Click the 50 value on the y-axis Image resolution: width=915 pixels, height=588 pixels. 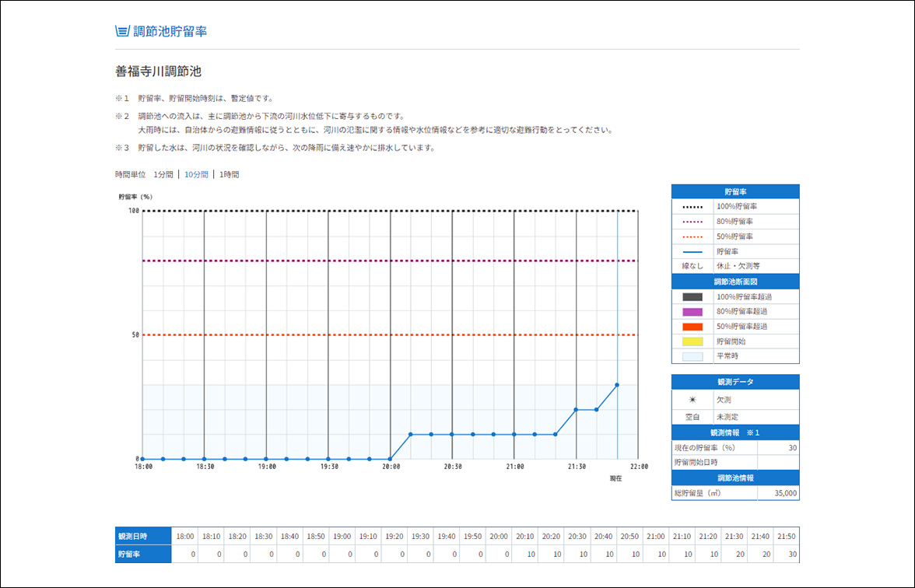pyautogui.click(x=135, y=335)
